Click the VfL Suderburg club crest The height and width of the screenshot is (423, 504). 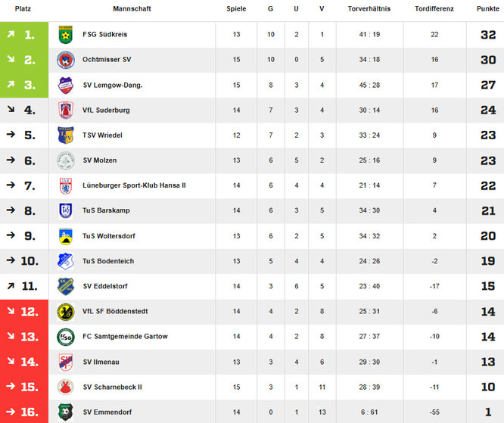tap(66, 110)
